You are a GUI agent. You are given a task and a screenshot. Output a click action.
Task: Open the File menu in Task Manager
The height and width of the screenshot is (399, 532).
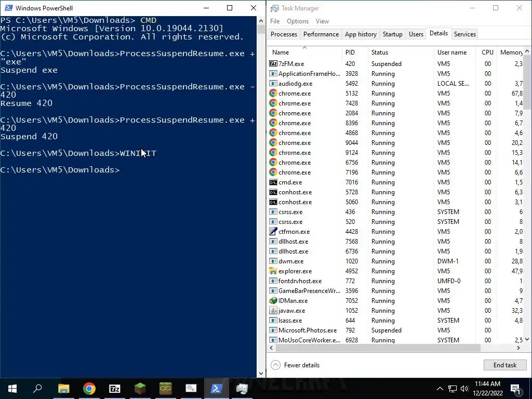point(275,21)
